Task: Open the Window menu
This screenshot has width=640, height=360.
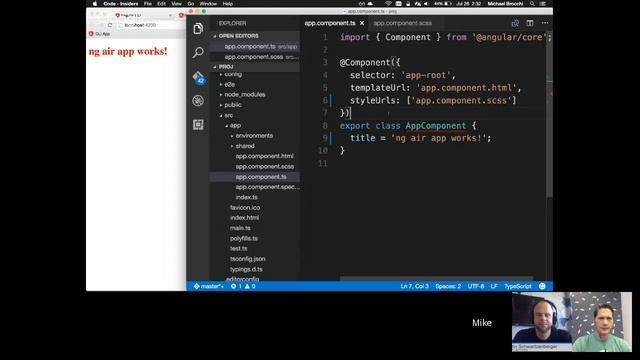Action: pos(208,4)
